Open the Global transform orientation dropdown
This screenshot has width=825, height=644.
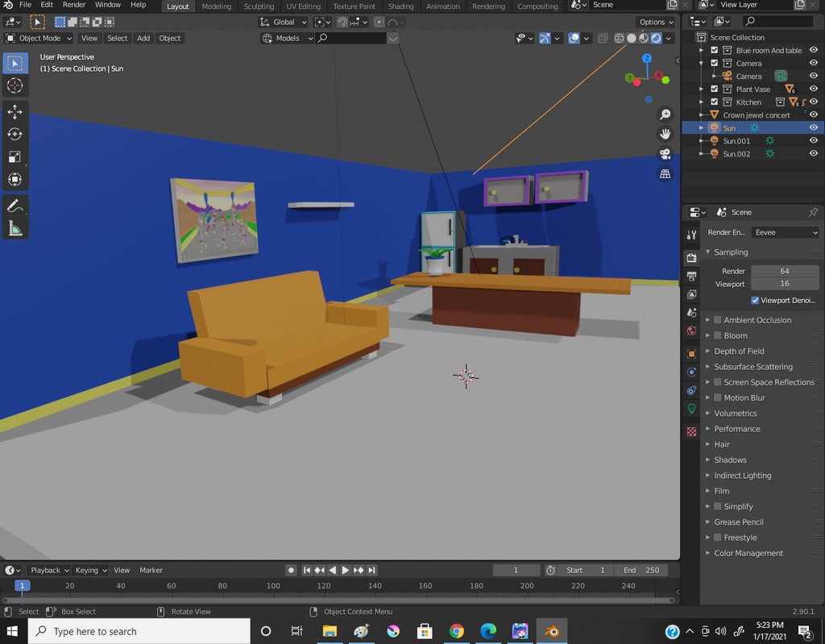283,22
